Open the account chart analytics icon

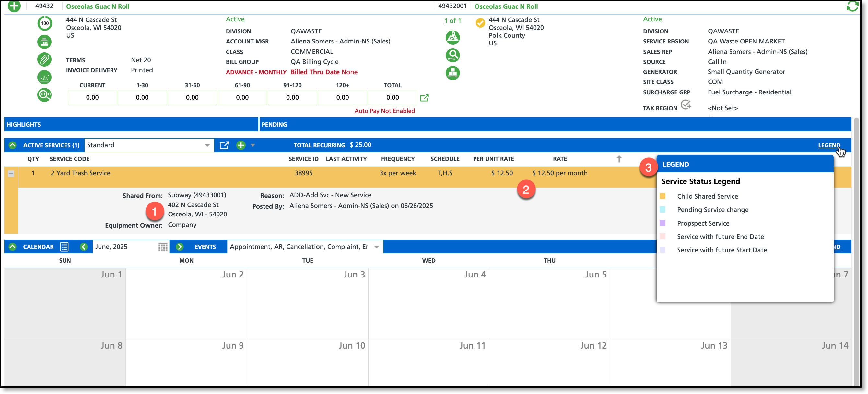tap(44, 78)
